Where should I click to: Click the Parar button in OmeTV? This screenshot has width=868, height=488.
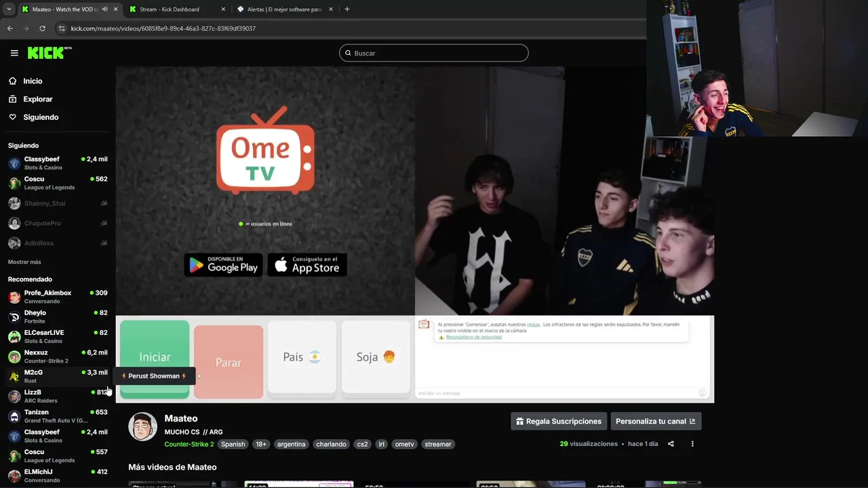[x=229, y=363]
